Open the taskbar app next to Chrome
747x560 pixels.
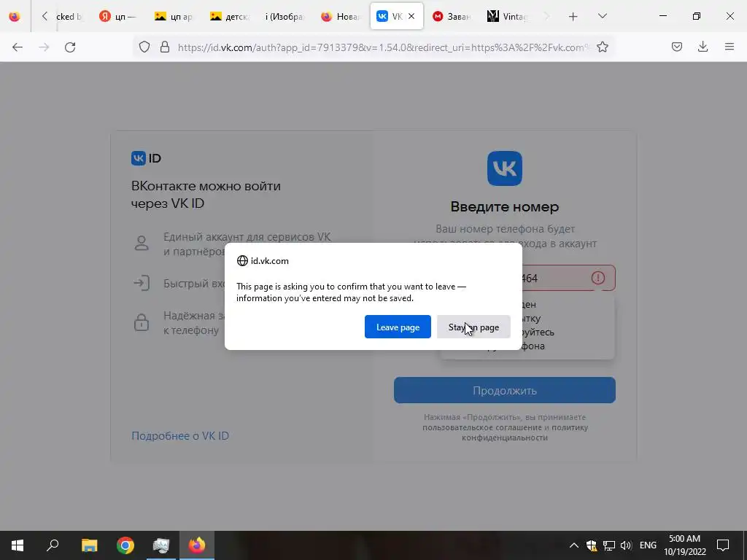pos(161,545)
